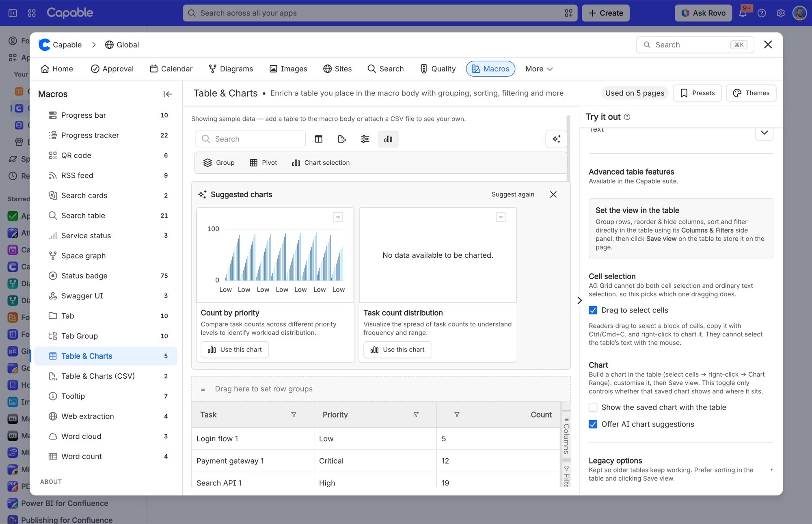Open the Presets button
812x524 pixels.
coord(697,93)
